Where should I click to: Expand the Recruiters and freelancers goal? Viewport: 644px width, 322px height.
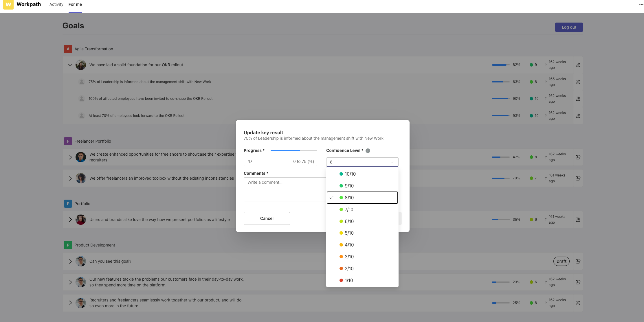coord(70,303)
